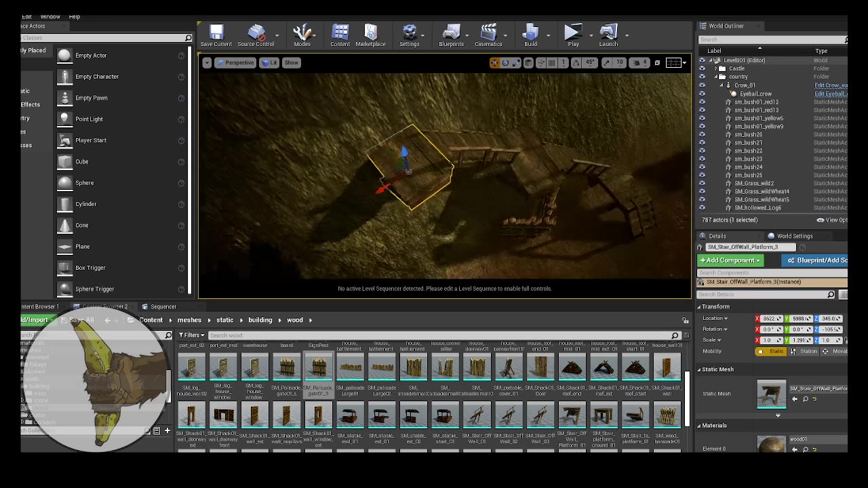Open the camera speed setting in viewport

(x=639, y=62)
